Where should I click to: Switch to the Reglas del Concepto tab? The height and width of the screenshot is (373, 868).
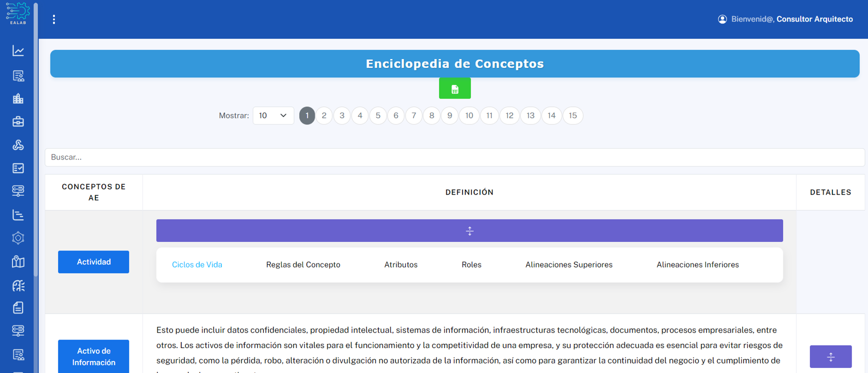(x=303, y=264)
